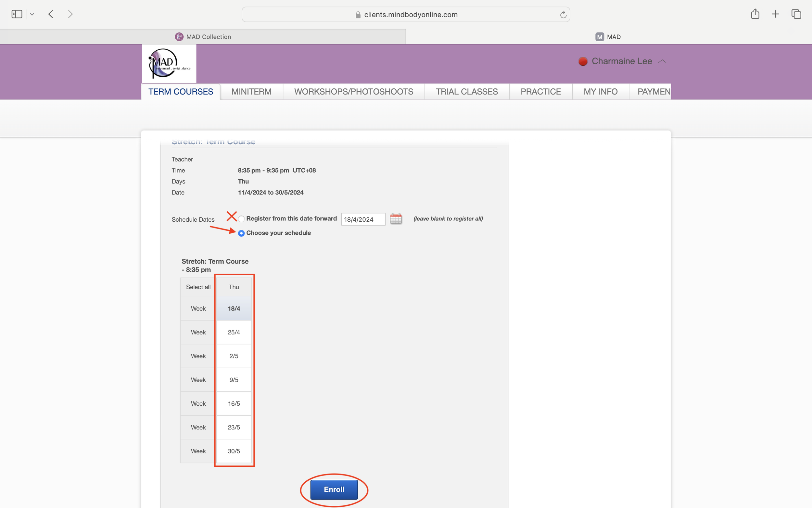Click the 18/4/2024 date input field

[363, 219]
